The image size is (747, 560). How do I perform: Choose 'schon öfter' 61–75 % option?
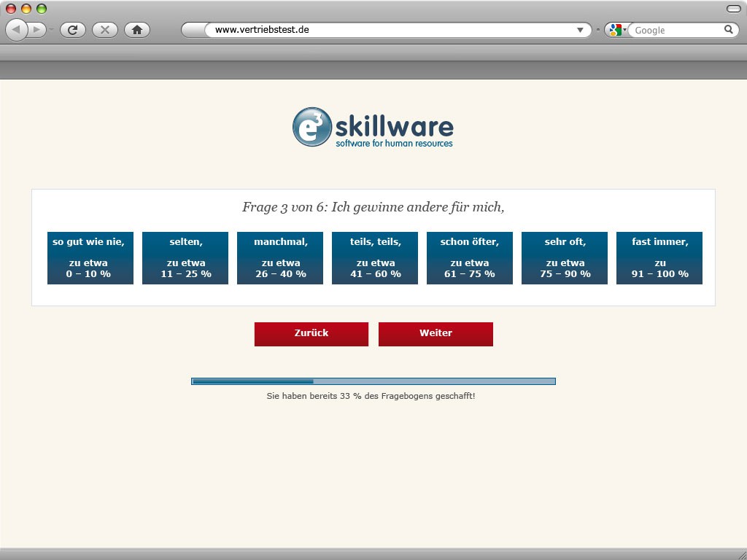click(x=470, y=258)
